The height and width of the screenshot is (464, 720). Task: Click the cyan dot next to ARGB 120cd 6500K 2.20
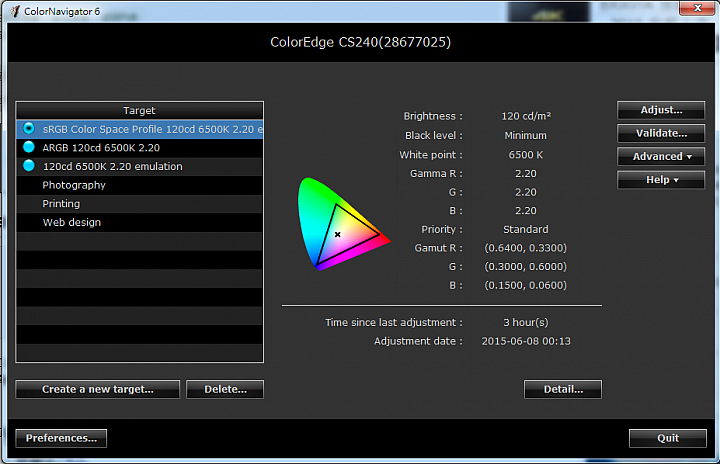click(29, 147)
